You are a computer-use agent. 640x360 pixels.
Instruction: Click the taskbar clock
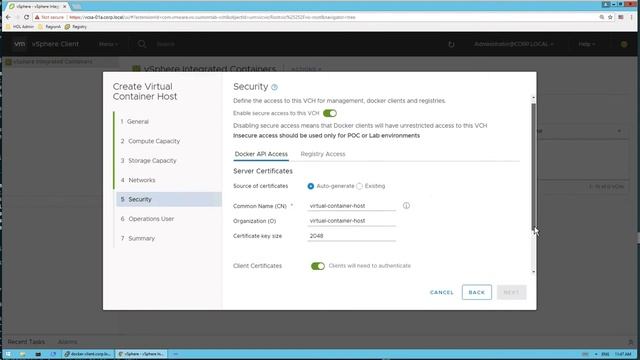tap(623, 354)
